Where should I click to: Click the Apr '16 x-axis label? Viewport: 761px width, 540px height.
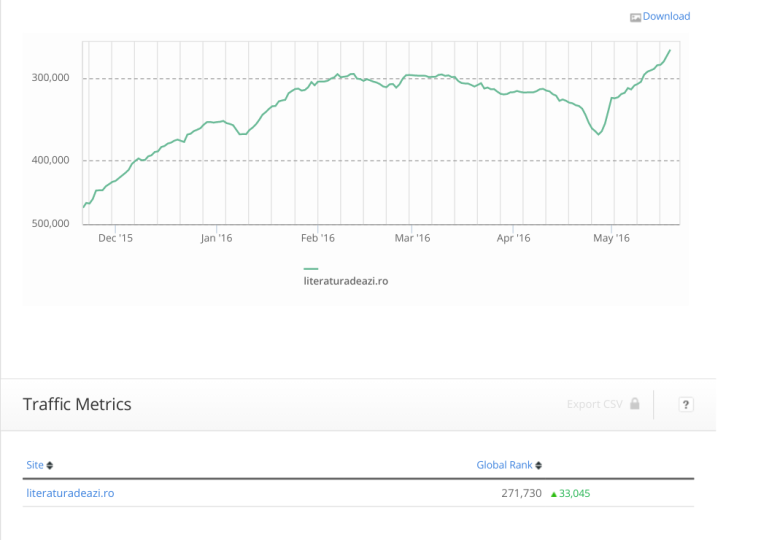coord(513,238)
